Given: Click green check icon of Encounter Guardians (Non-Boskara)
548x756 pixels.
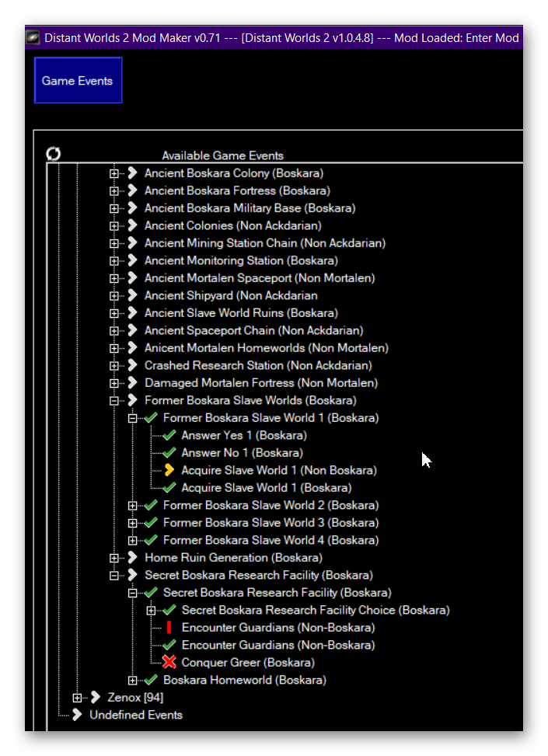Looking at the screenshot, I should coord(169,645).
